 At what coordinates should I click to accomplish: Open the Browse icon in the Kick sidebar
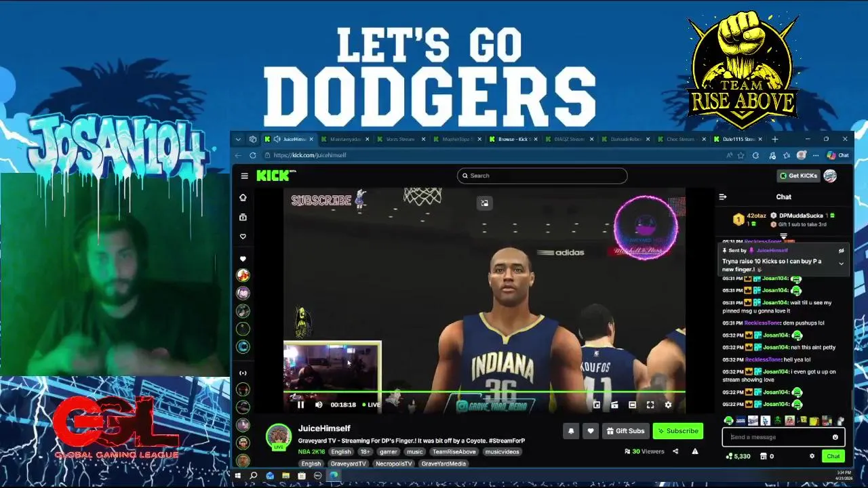[x=243, y=217]
